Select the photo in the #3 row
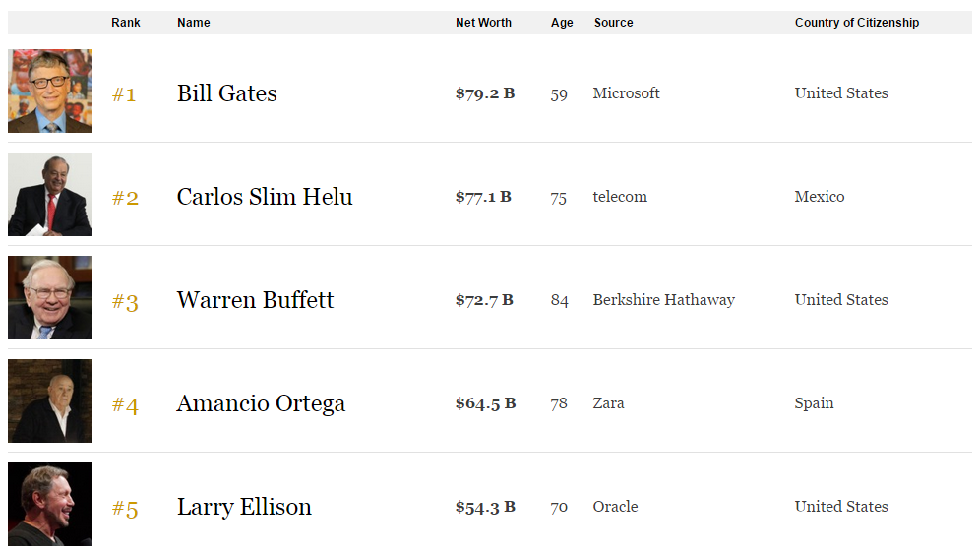980x553 pixels. coord(49,298)
